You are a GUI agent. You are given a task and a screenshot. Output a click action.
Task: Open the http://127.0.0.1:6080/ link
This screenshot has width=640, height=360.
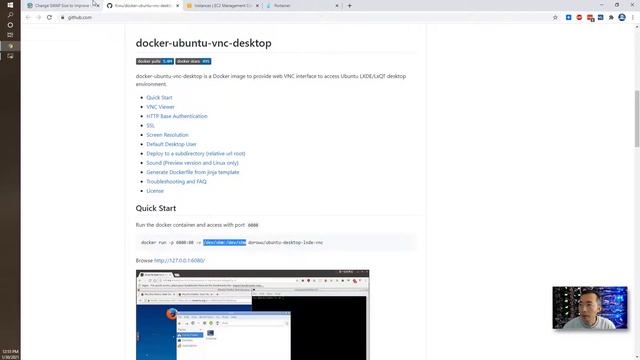[x=179, y=260]
